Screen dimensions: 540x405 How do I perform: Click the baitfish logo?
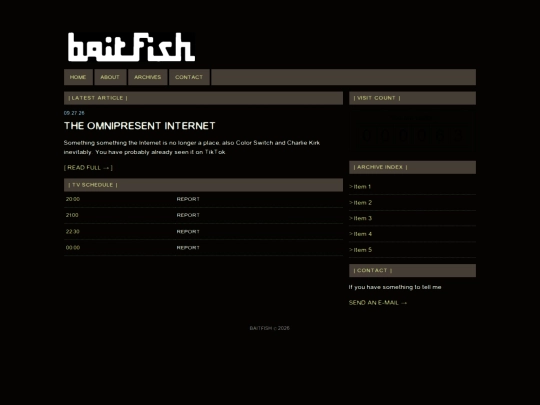131,47
